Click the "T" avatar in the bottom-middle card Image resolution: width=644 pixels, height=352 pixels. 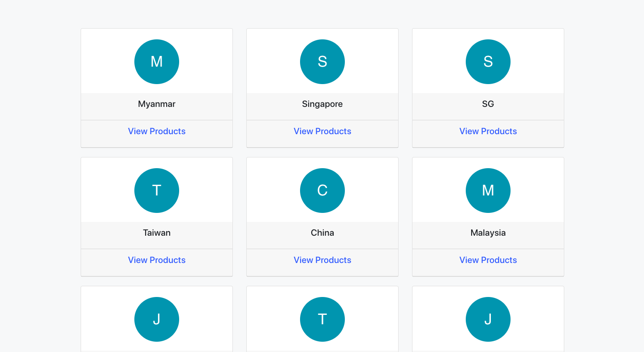coord(322,319)
